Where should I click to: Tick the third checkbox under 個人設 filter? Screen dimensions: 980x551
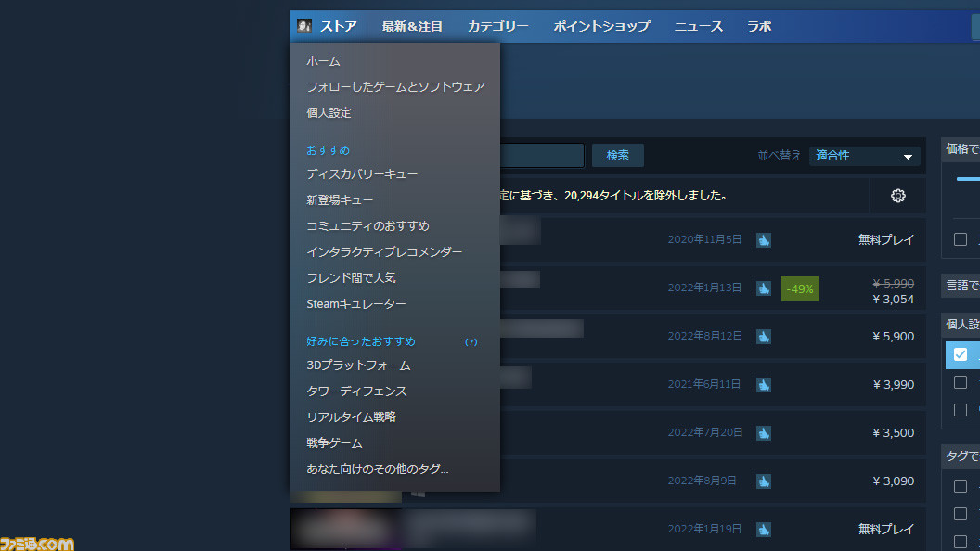pyautogui.click(x=961, y=410)
